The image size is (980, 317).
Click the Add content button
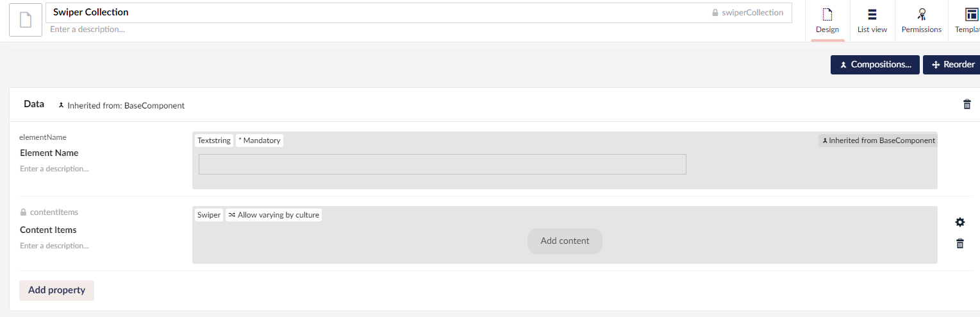click(x=565, y=241)
